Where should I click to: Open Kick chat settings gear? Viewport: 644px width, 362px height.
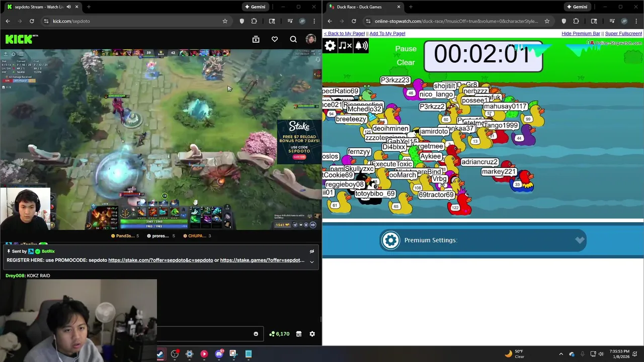point(312,334)
